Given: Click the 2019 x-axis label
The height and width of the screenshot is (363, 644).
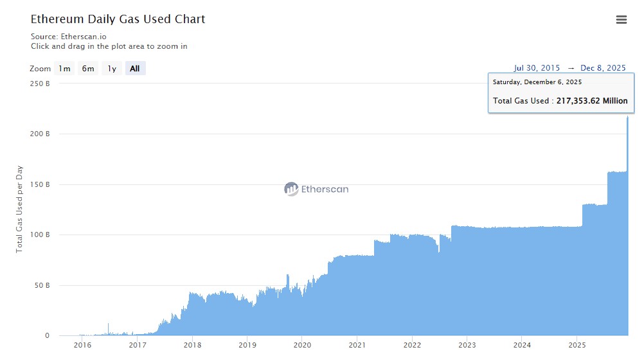Looking at the screenshot, I should coord(247,345).
